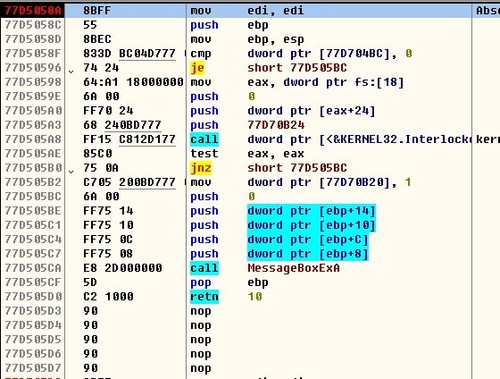Image resolution: width=500 pixels, height=379 pixels.
Task: Click address 77D505D3
Action: tap(33, 311)
